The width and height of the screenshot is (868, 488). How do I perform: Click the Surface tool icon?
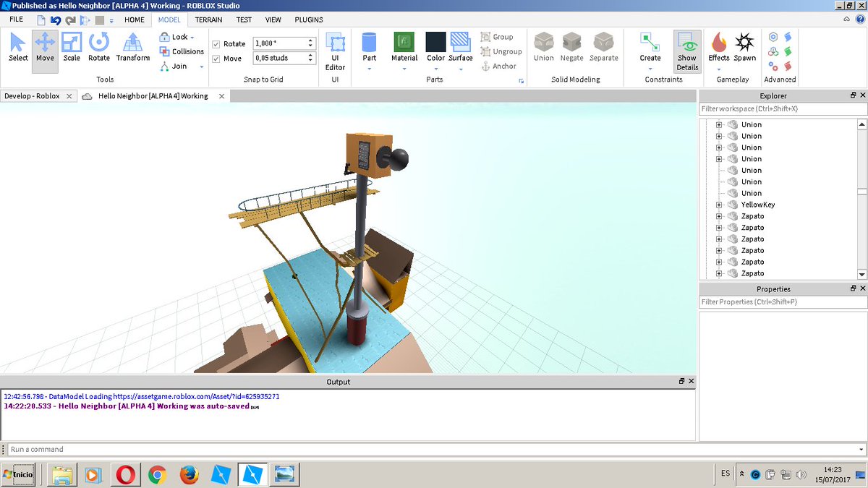pos(460,42)
